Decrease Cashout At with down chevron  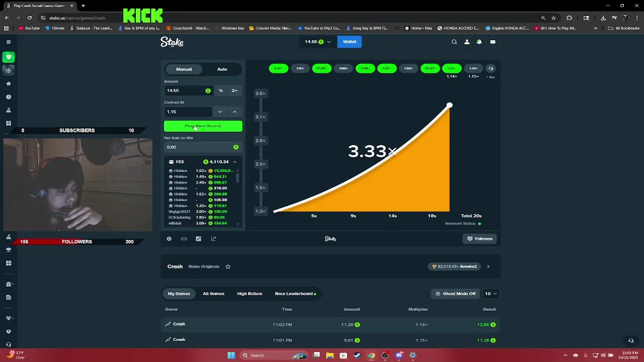coord(220,112)
